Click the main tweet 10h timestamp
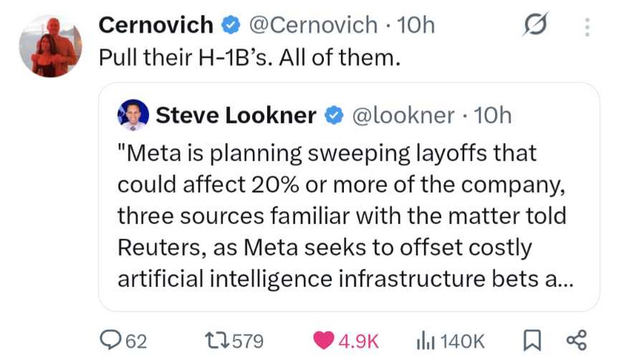 [x=416, y=26]
